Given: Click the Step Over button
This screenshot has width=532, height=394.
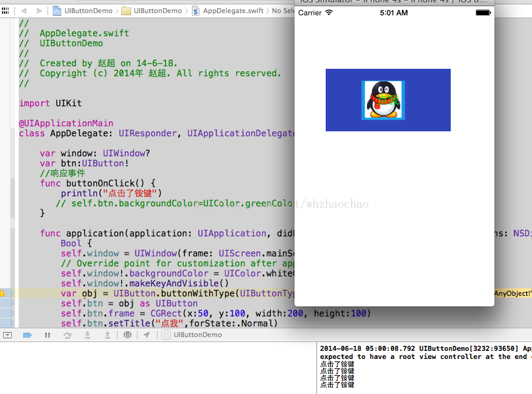Looking at the screenshot, I should [x=67, y=335].
